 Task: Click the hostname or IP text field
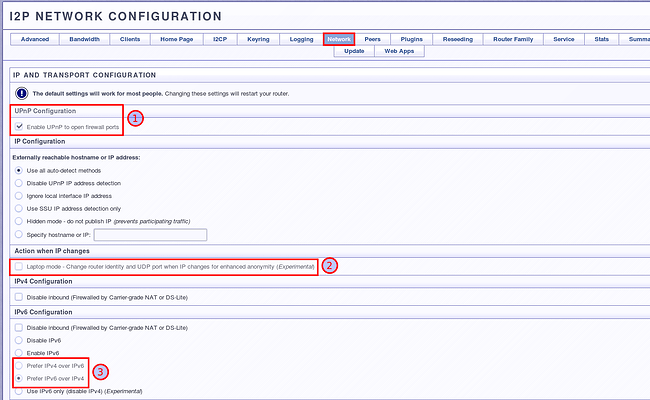click(150, 235)
